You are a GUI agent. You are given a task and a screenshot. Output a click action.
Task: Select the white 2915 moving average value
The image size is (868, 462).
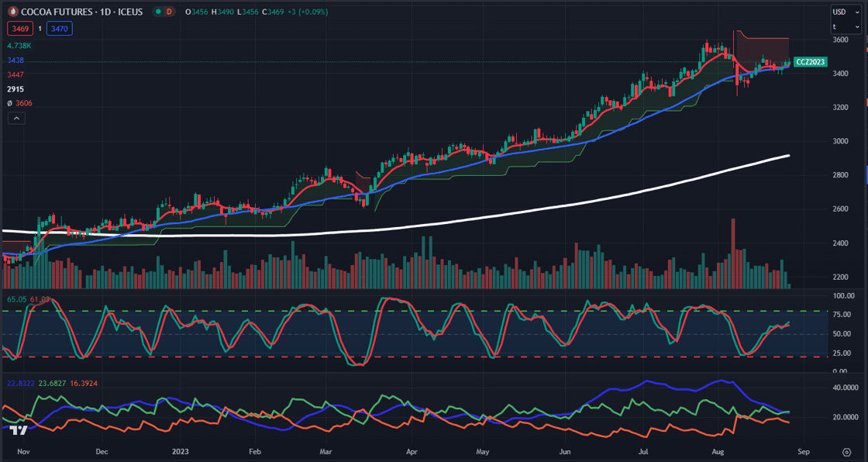(x=15, y=88)
